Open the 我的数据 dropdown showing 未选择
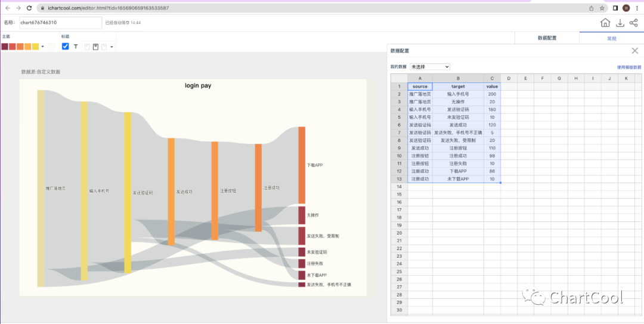Screen dimensions: 644x324 (x=429, y=67)
